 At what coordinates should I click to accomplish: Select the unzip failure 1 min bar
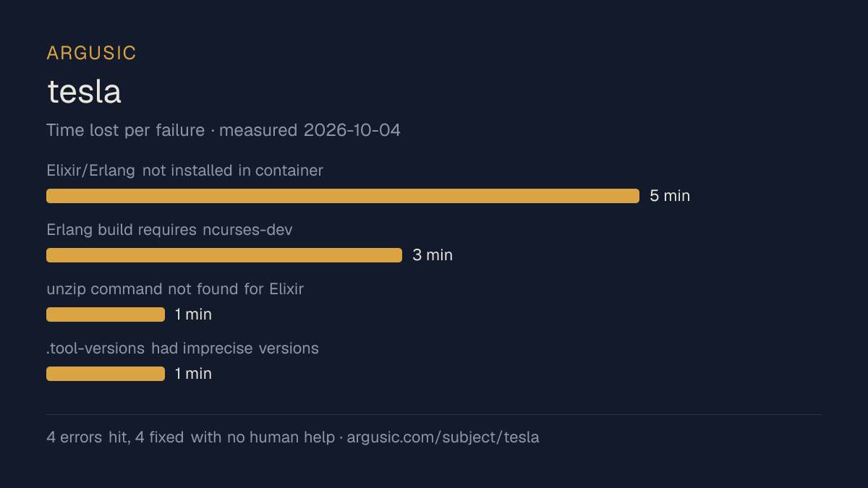click(x=106, y=314)
